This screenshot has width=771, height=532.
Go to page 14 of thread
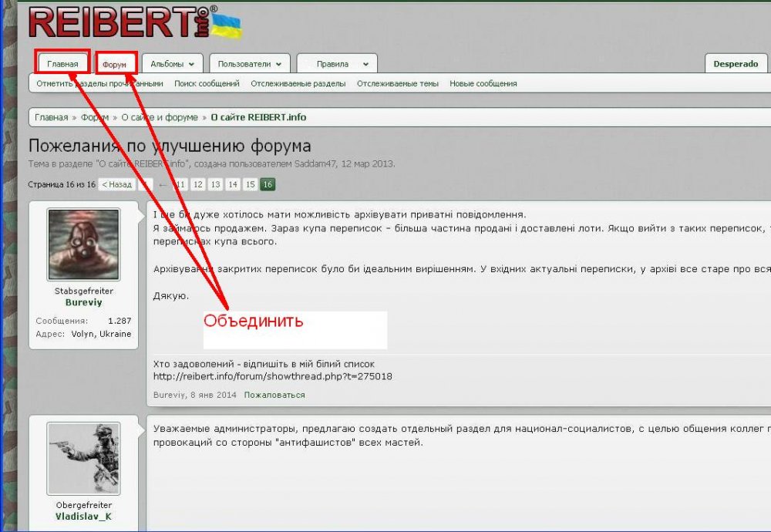tap(233, 184)
